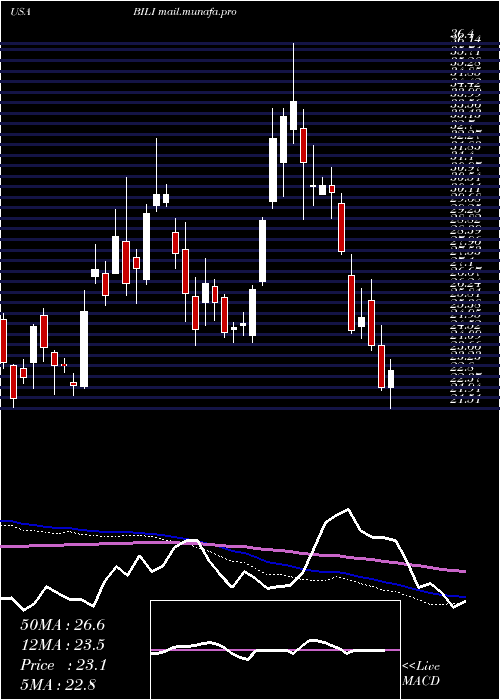500x700 pixels.
Task: Click the BILI mail.munafa.pro title text
Action: (184, 12)
